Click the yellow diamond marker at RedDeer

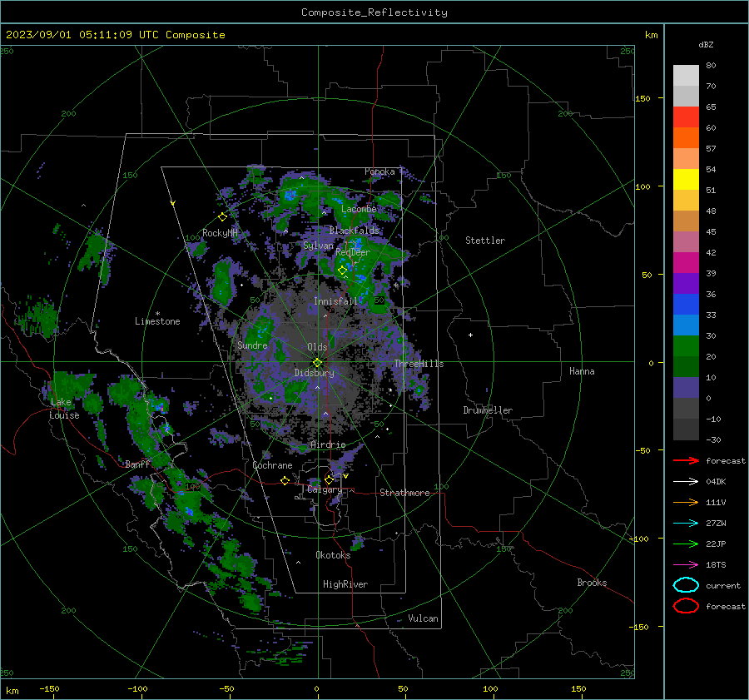(x=342, y=271)
